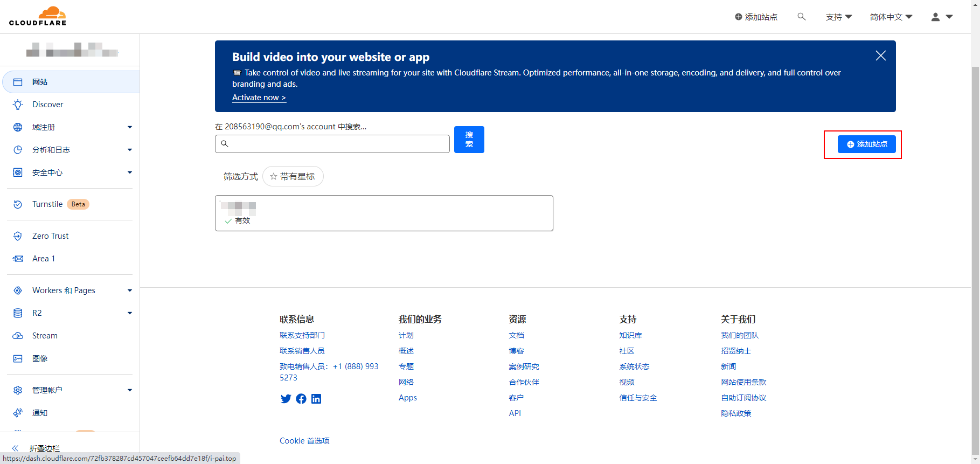Click the R2 database icon

(18, 313)
